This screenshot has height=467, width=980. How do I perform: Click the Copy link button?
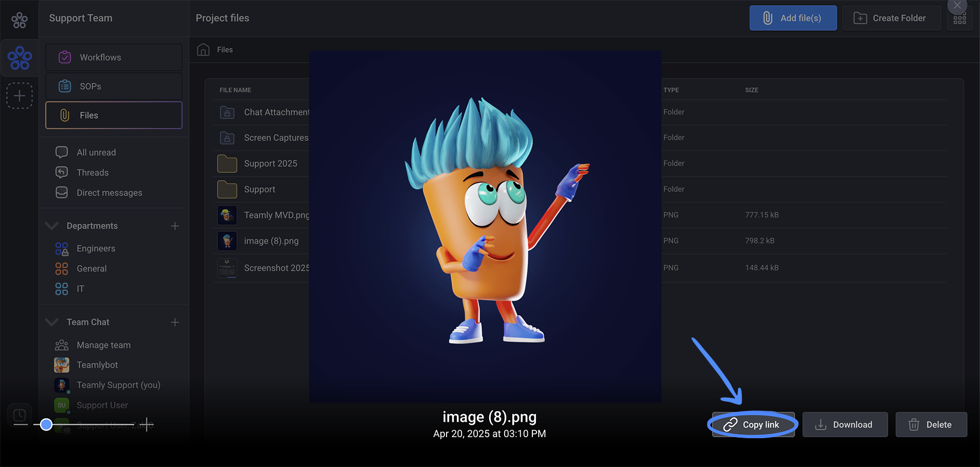(753, 425)
